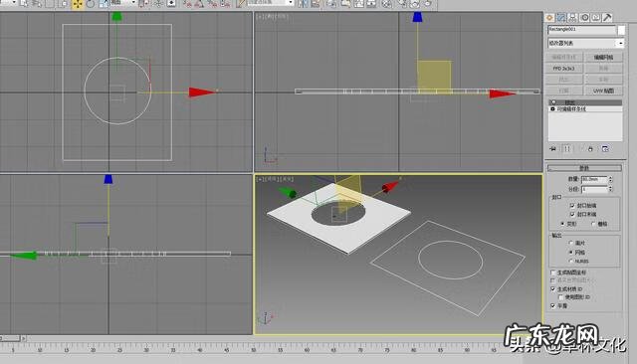637x364 pixels.
Task: Click the time slider next-frame arrow
Action: pos(24,338)
